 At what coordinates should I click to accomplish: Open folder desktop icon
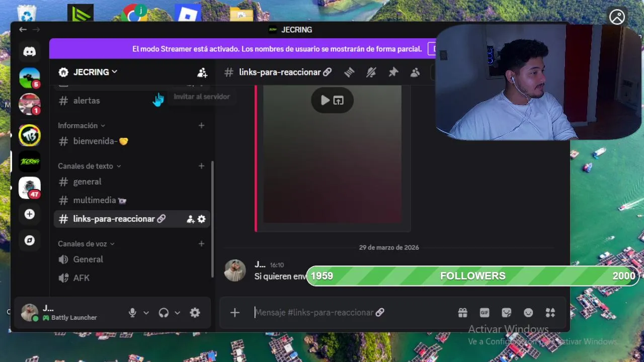[x=242, y=13]
